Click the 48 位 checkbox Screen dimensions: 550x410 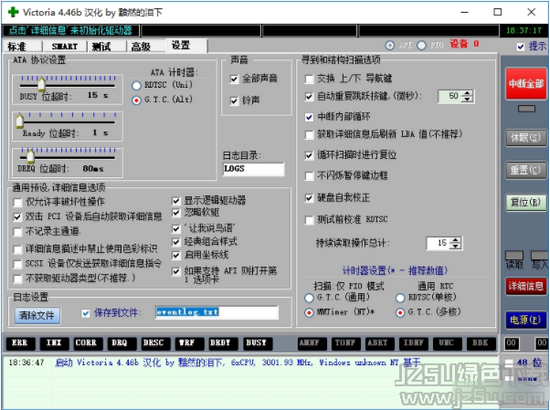tap(508, 363)
